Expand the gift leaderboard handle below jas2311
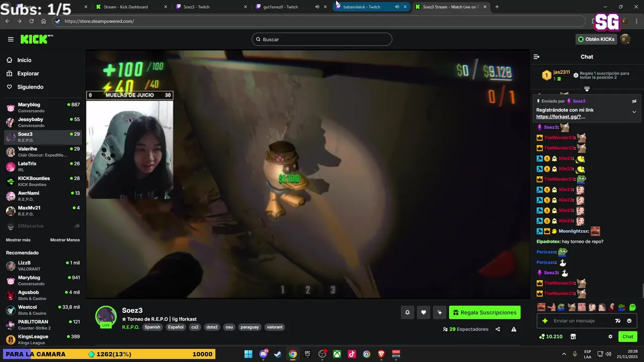The image size is (644, 362). 587,89
